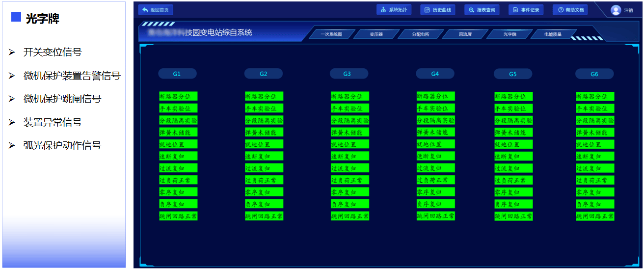Switch to the 分配电所 tab
The width and height of the screenshot is (644, 270).
pyautogui.click(x=420, y=34)
